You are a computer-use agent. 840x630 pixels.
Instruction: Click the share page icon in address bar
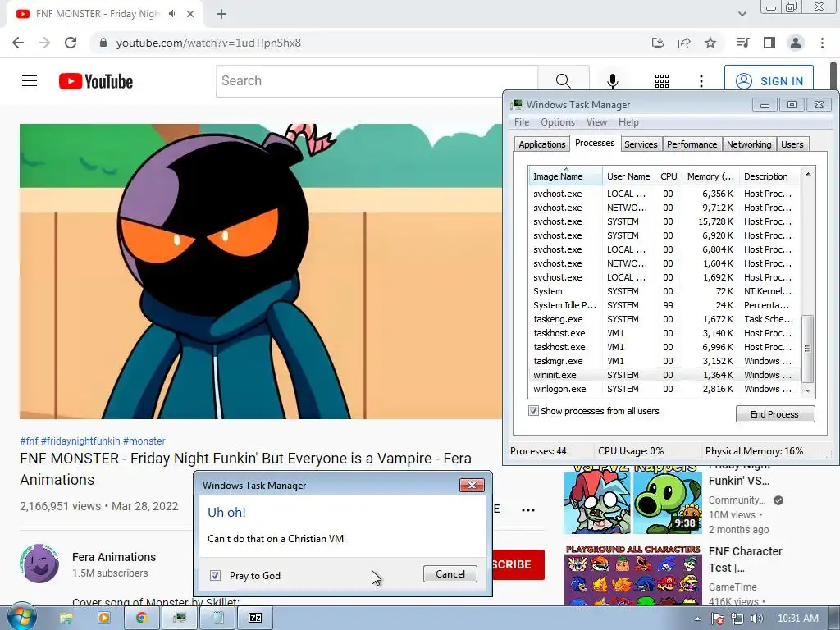[684, 43]
